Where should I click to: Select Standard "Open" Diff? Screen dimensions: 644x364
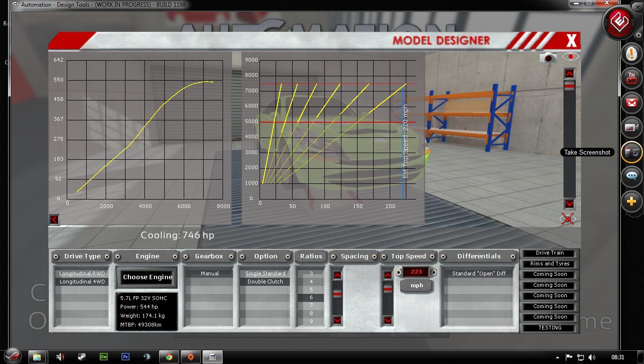(x=479, y=273)
